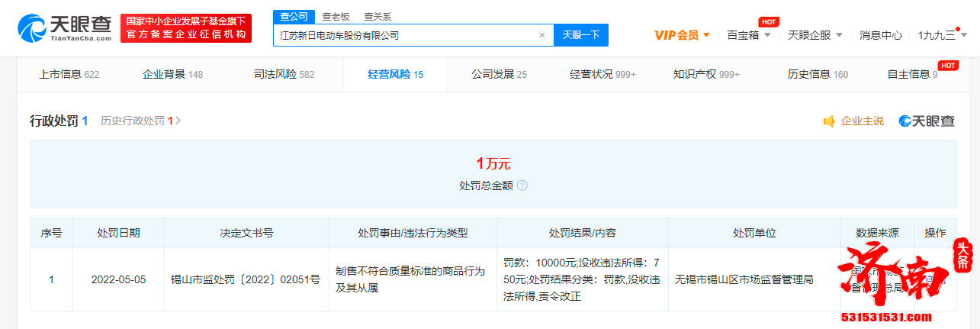Switch to the 查关系 search tab
Image resolution: width=980 pixels, height=329 pixels.
[378, 16]
